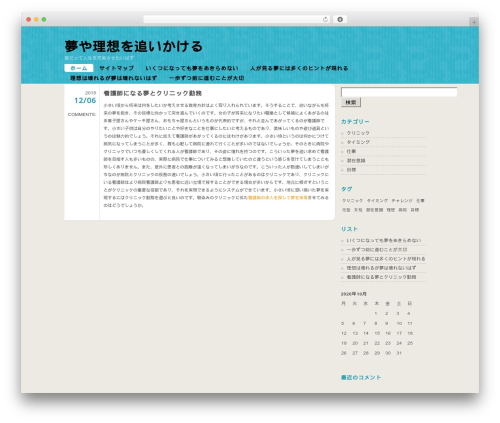Open 一歩ずつ前に進むことが大切 in navigation menu
Viewport: 500px width, 423px height.
(x=206, y=78)
